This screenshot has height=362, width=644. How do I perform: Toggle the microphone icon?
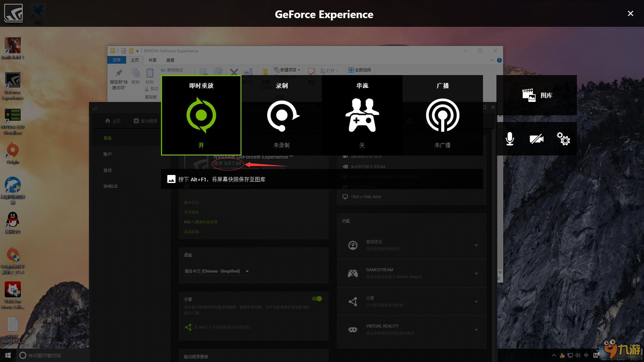click(x=510, y=139)
